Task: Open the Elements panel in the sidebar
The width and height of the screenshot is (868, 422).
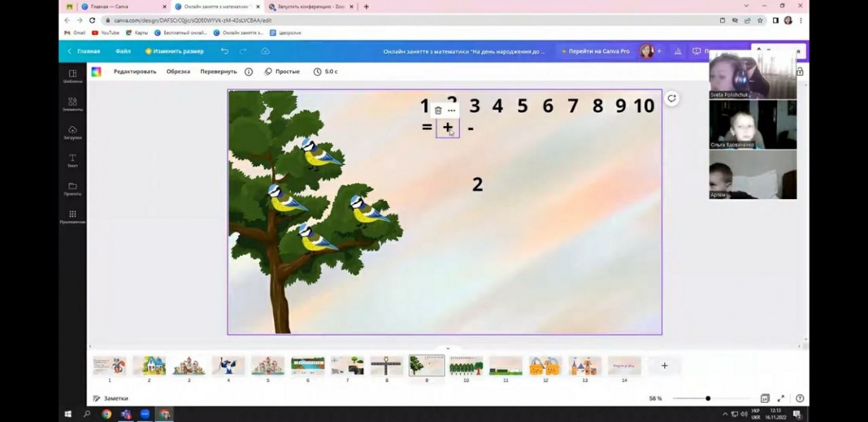Action: [73, 104]
